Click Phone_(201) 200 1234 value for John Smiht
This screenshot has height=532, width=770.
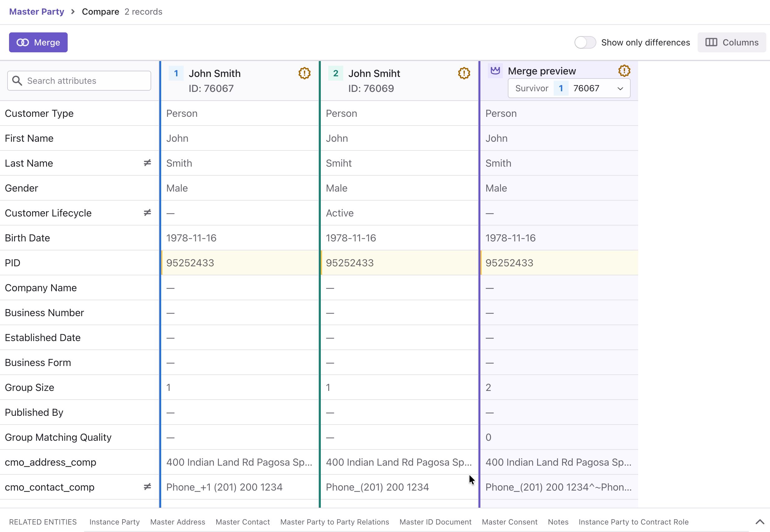pos(377,487)
